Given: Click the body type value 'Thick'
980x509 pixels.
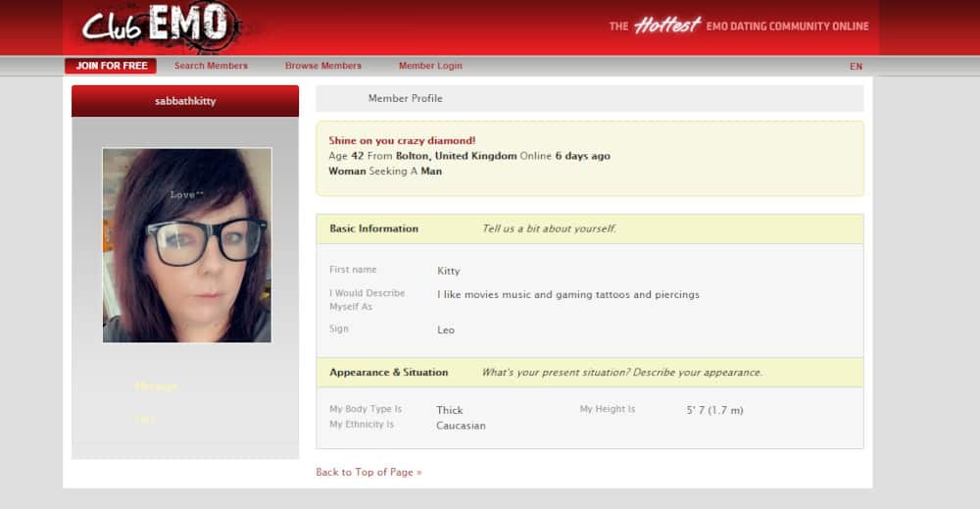Looking at the screenshot, I should tap(450, 410).
